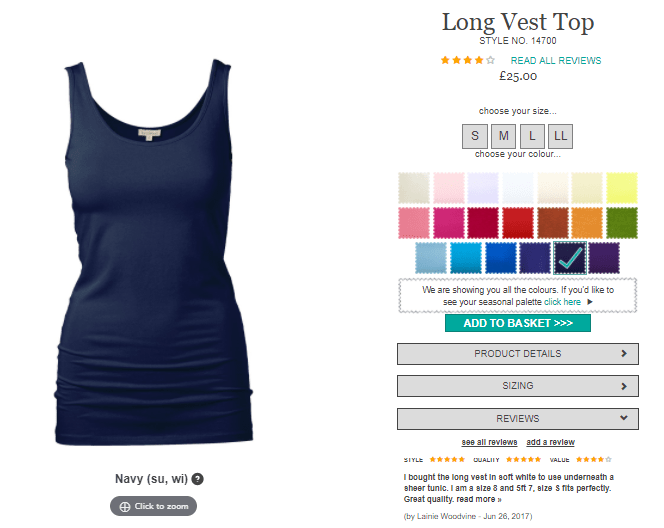Pick the bright yellow colour swatch
Image resolution: width=664 pixels, height=528 pixels.
pyautogui.click(x=622, y=188)
